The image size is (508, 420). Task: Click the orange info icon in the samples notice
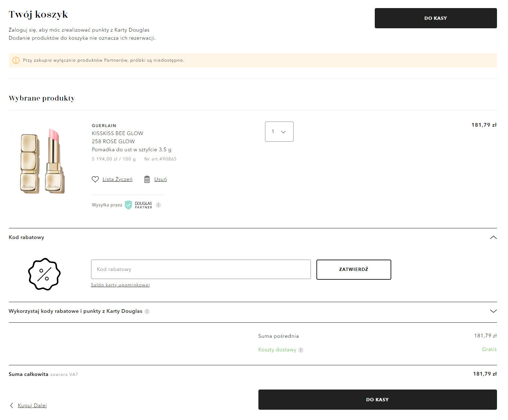tap(16, 61)
